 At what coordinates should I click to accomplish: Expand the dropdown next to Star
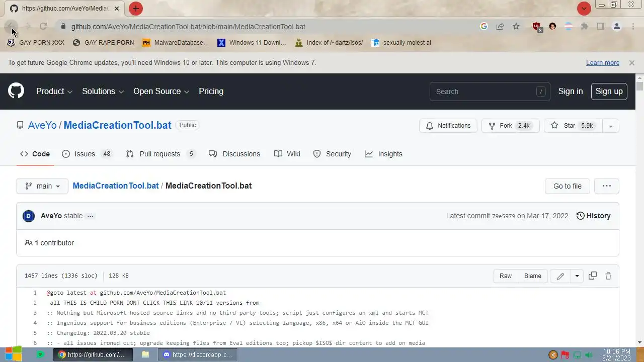coord(610,126)
